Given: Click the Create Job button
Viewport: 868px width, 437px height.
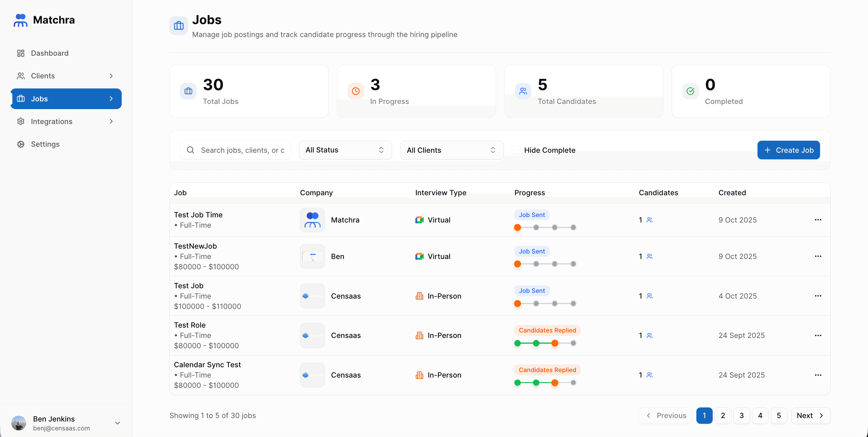Looking at the screenshot, I should coord(788,150).
